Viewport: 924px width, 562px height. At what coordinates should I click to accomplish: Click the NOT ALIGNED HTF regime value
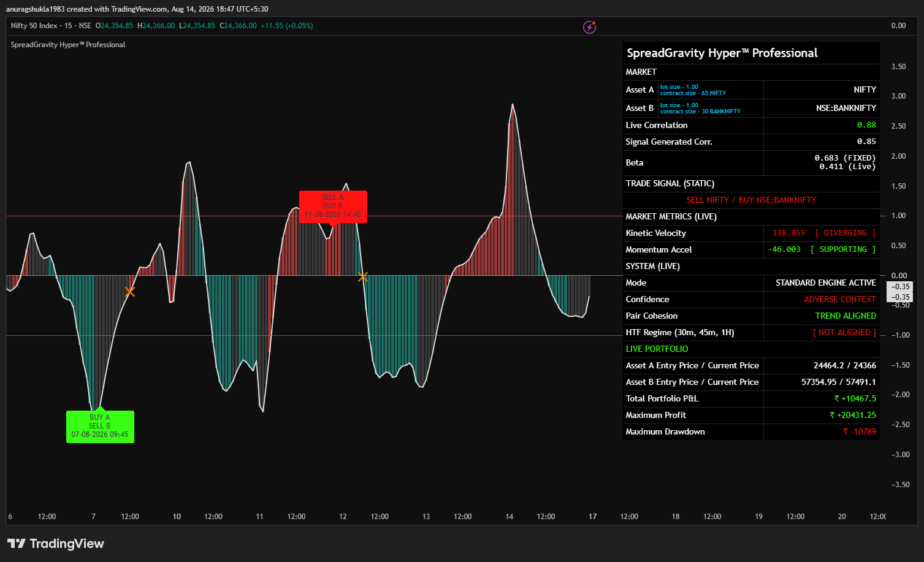[x=844, y=332]
